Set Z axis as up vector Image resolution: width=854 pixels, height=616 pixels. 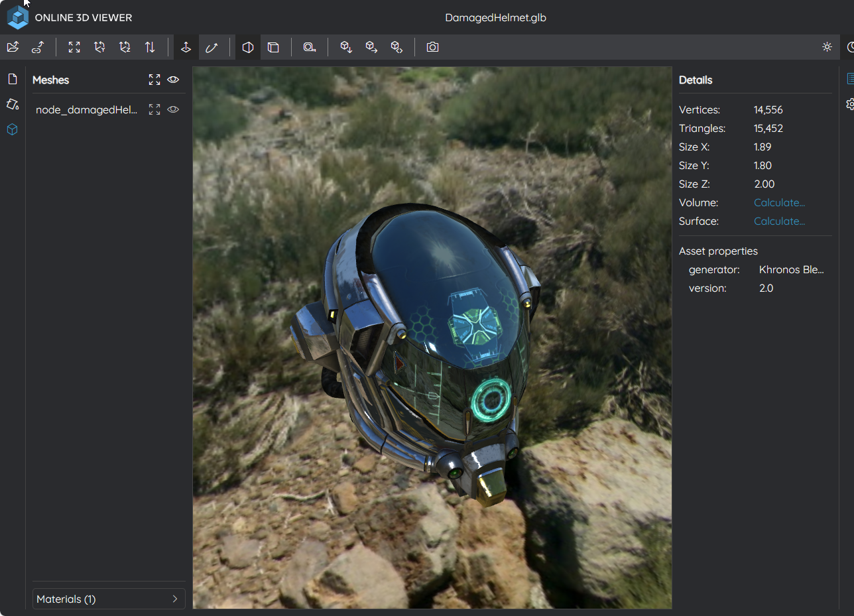125,47
